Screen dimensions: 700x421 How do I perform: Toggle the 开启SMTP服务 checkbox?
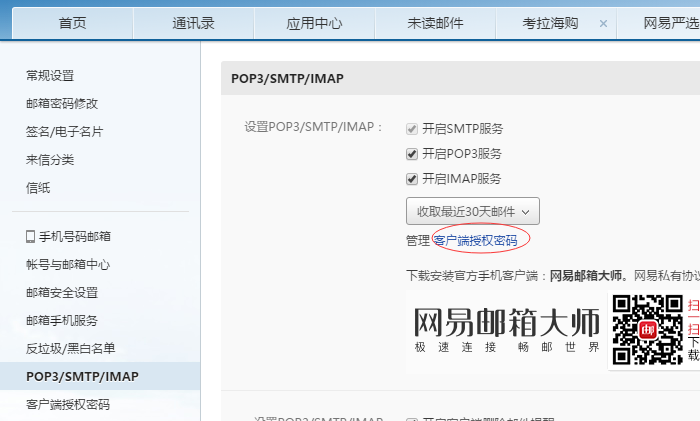[x=412, y=129]
